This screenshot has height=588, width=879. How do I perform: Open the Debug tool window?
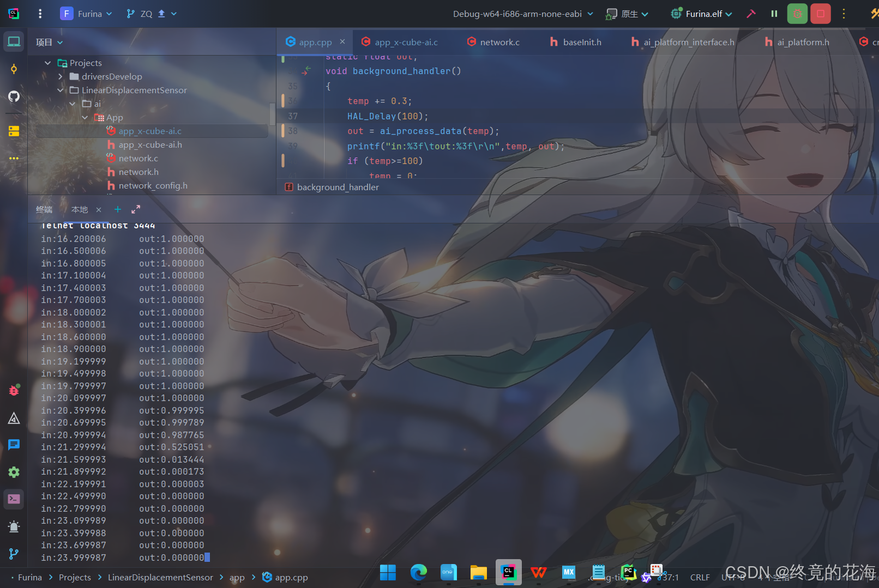pyautogui.click(x=14, y=390)
